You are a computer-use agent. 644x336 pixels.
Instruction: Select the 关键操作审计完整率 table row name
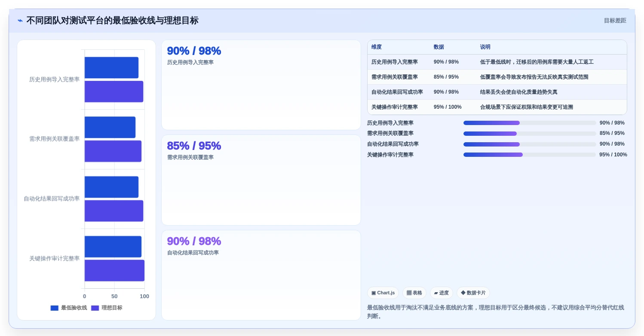(x=395, y=107)
